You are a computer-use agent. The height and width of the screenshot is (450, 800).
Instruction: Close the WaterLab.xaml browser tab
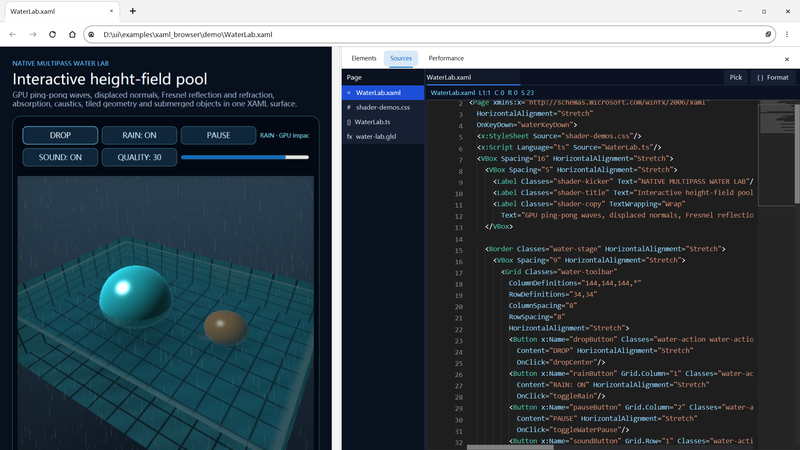pos(111,11)
